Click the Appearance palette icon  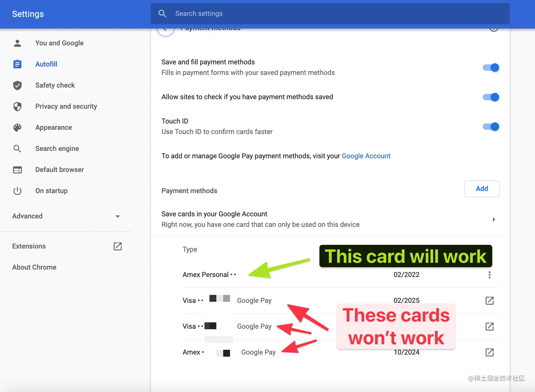(x=17, y=128)
